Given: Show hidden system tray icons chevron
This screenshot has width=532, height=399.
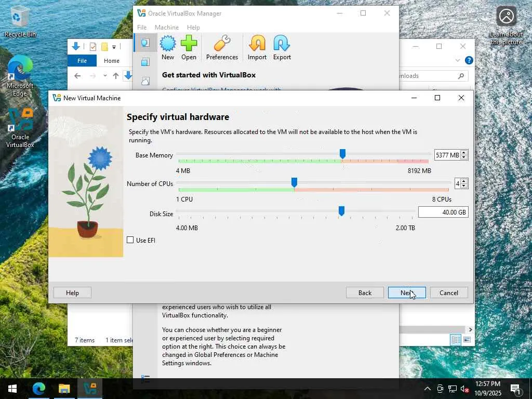Looking at the screenshot, I should click(x=428, y=389).
